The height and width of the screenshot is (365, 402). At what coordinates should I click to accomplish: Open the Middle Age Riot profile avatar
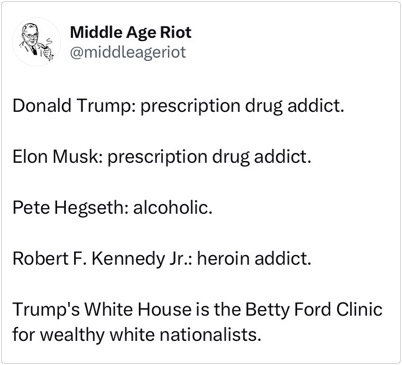pyautogui.click(x=36, y=42)
